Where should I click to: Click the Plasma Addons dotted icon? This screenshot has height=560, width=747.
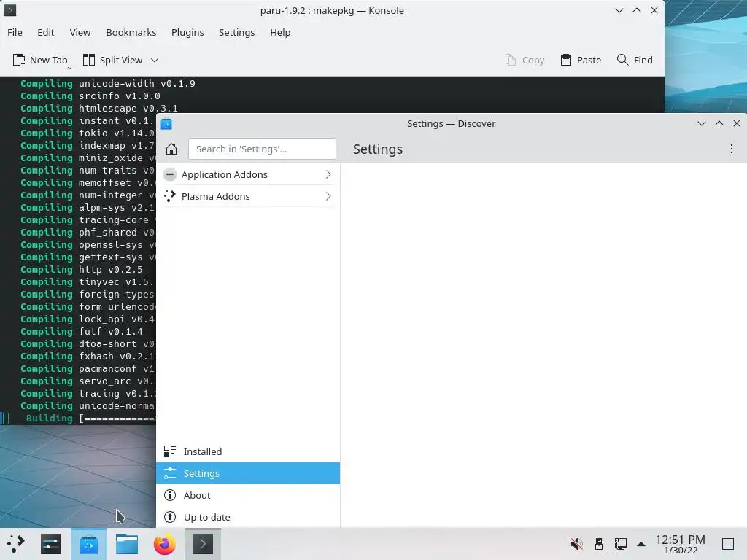coord(170,196)
